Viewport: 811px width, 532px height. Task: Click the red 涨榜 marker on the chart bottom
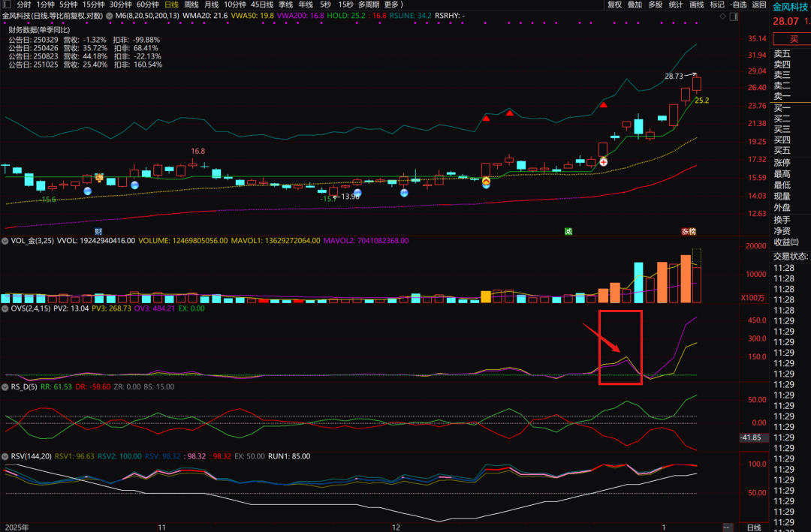pos(689,231)
